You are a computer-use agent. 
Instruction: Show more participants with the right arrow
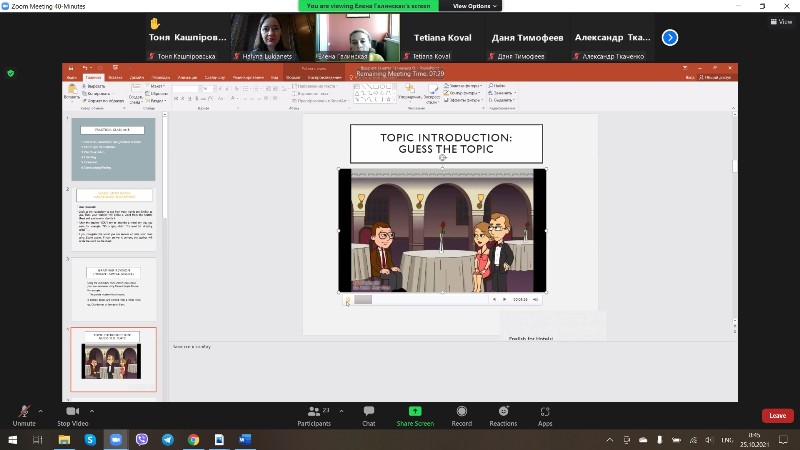[x=670, y=37]
